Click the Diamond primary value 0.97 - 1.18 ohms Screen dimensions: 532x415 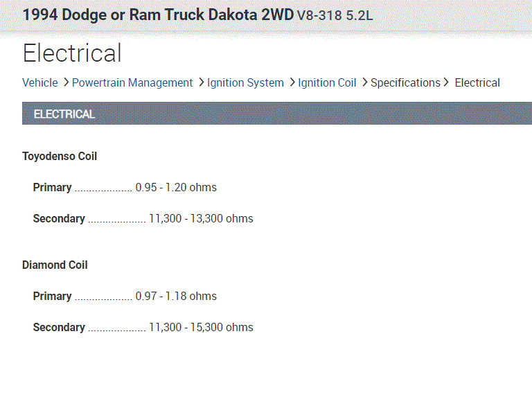tap(176, 296)
